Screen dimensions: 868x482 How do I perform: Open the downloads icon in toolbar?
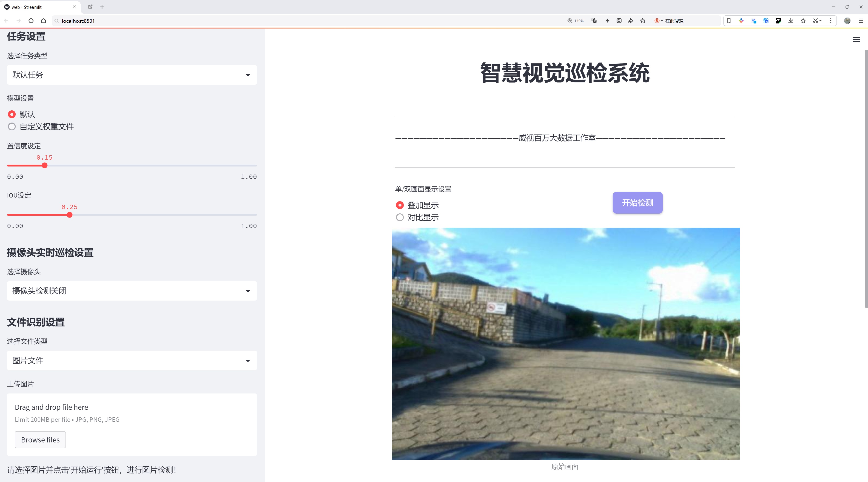791,21
